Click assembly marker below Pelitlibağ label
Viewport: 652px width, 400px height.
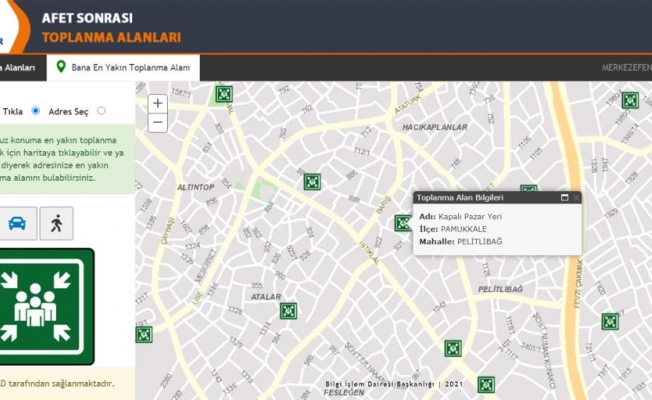453,348
